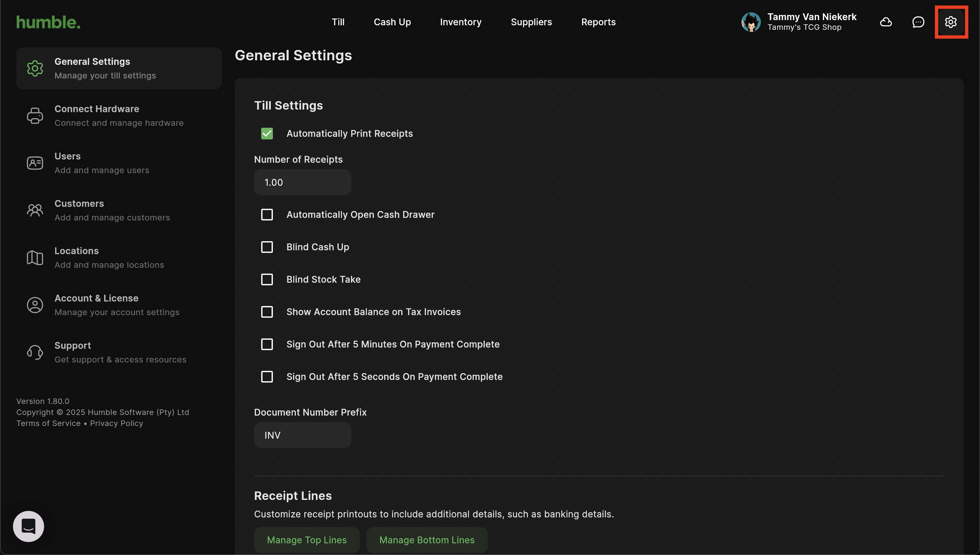Click the chat bubble messages icon
980x555 pixels.
[x=918, y=22]
